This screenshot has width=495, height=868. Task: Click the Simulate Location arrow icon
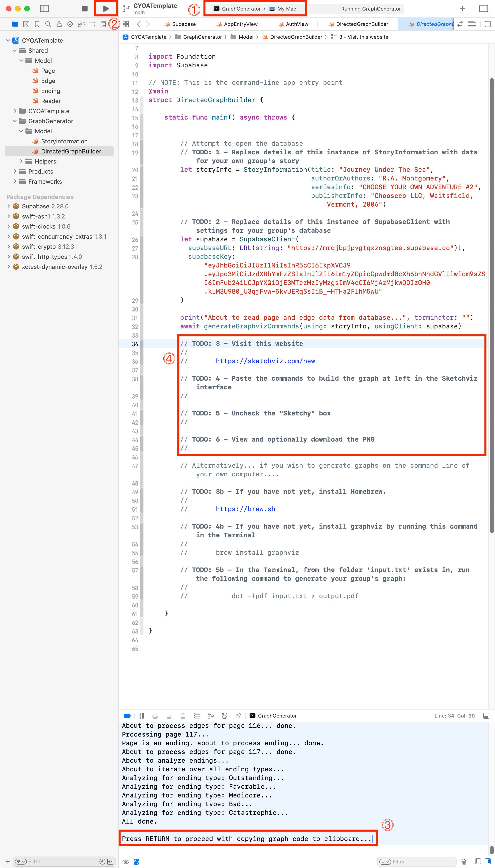238,715
